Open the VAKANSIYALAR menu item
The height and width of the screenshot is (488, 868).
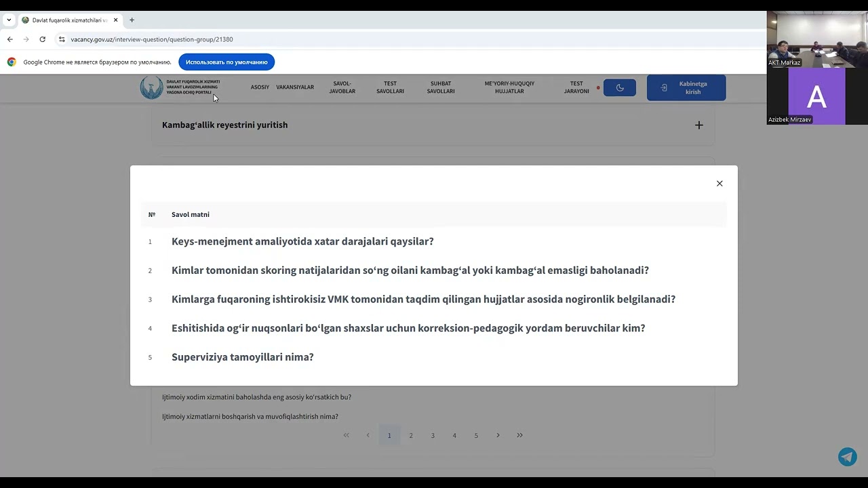click(x=295, y=87)
